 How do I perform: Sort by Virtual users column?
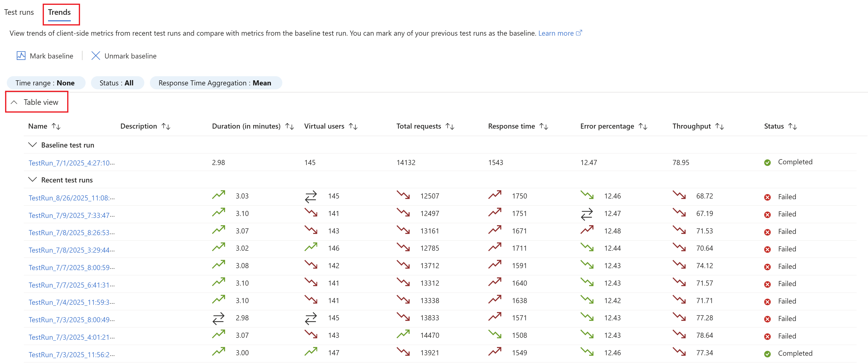353,126
